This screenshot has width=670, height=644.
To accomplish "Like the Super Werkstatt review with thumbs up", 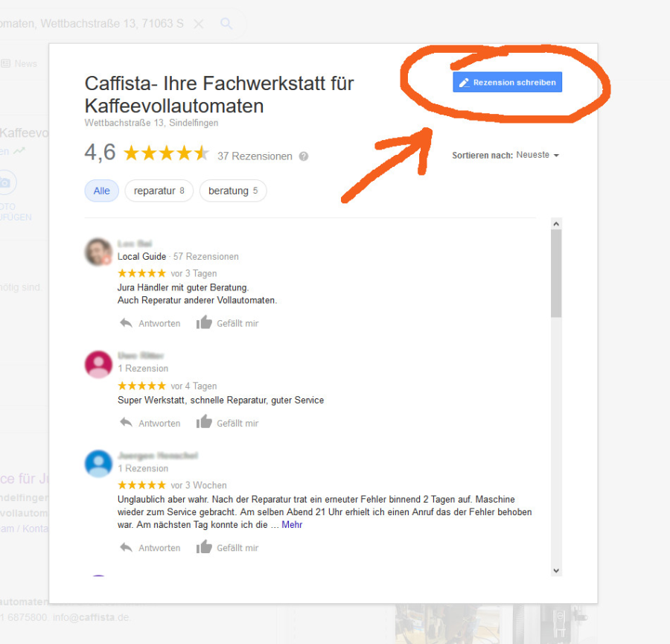I will (227, 423).
